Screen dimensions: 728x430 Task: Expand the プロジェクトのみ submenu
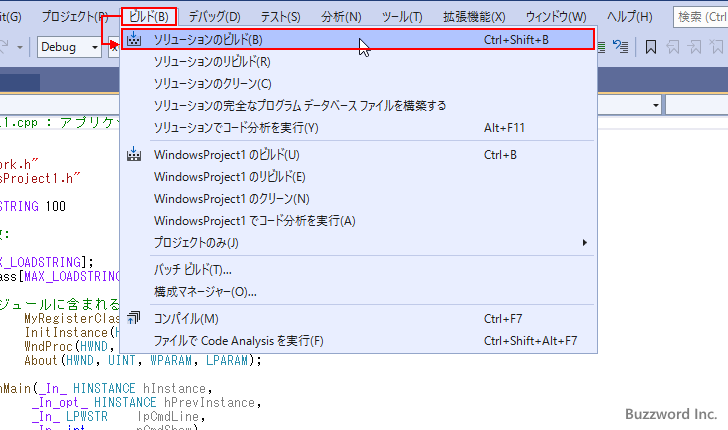[197, 243]
